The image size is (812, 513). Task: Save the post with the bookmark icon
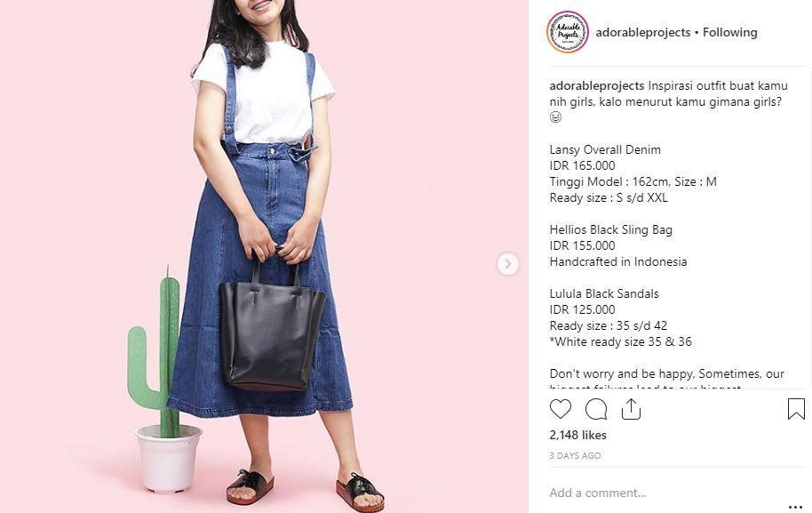[x=796, y=409]
